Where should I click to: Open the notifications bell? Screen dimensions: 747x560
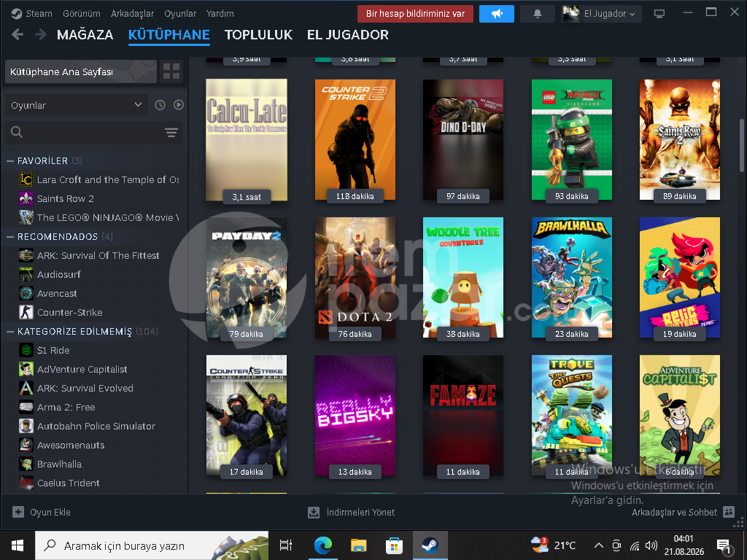(538, 14)
